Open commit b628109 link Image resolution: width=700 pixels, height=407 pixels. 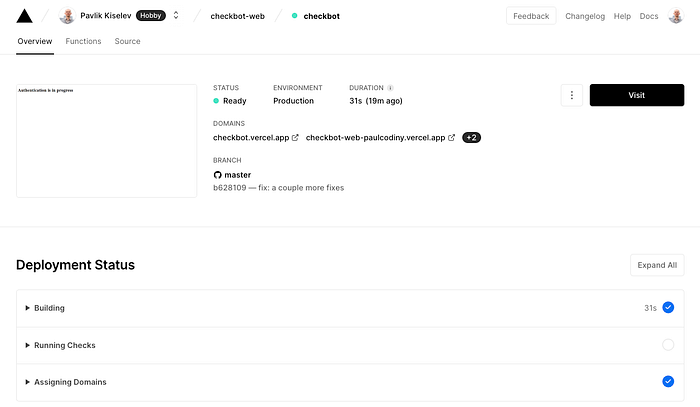(x=279, y=188)
